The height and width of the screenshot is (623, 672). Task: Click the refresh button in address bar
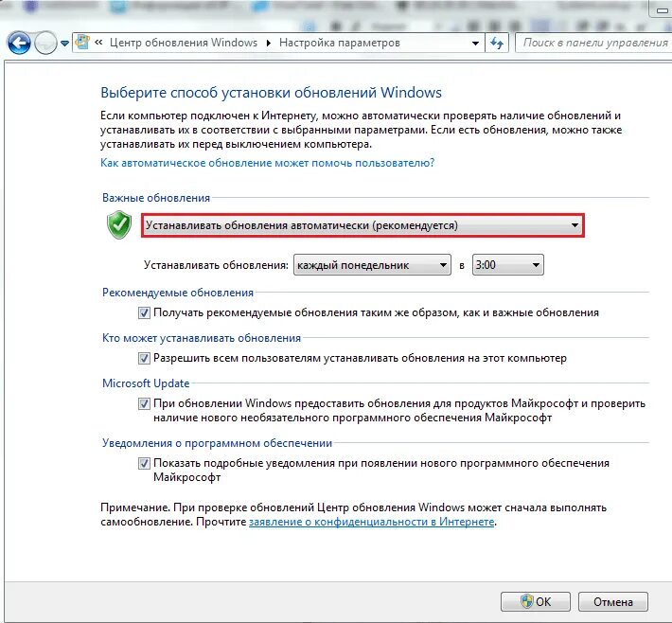pyautogui.click(x=497, y=43)
